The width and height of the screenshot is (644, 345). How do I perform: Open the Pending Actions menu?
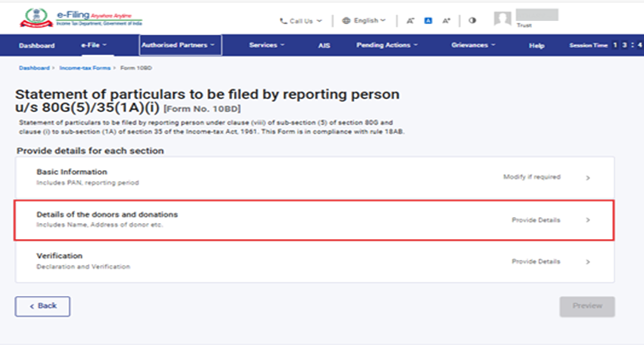click(x=387, y=45)
